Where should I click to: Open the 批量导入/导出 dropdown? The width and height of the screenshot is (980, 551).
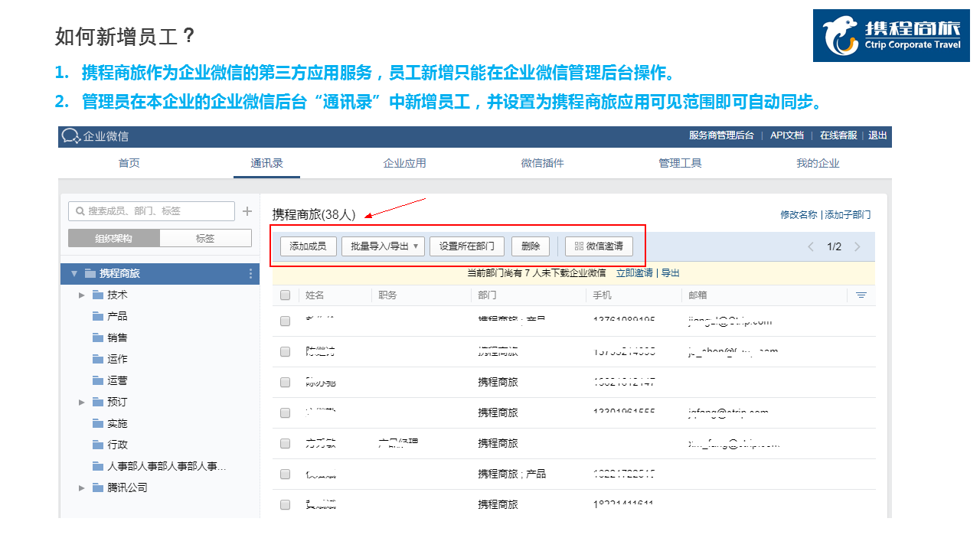coord(383,246)
